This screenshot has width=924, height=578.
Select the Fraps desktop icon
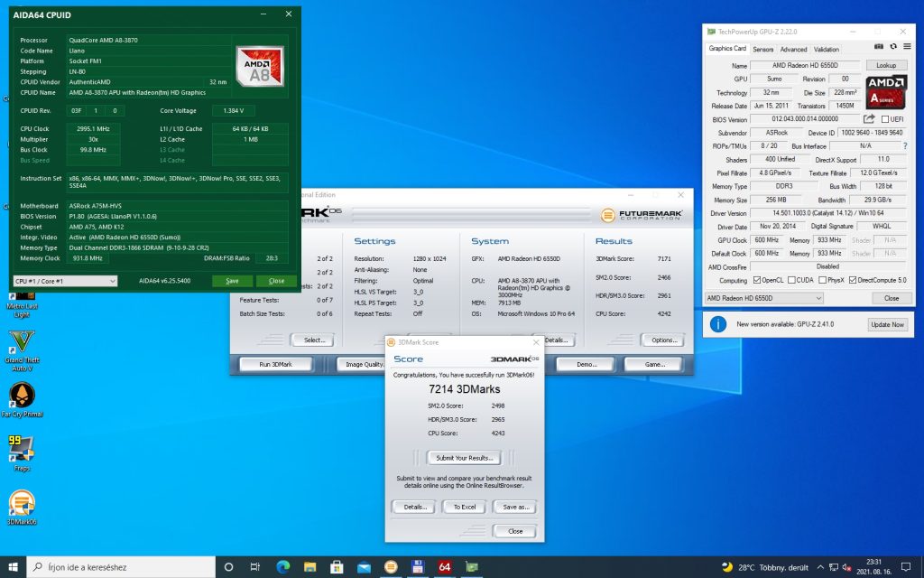tap(22, 453)
